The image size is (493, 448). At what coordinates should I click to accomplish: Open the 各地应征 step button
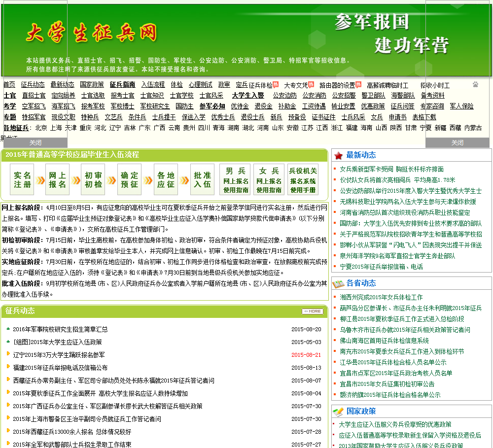[x=166, y=179]
